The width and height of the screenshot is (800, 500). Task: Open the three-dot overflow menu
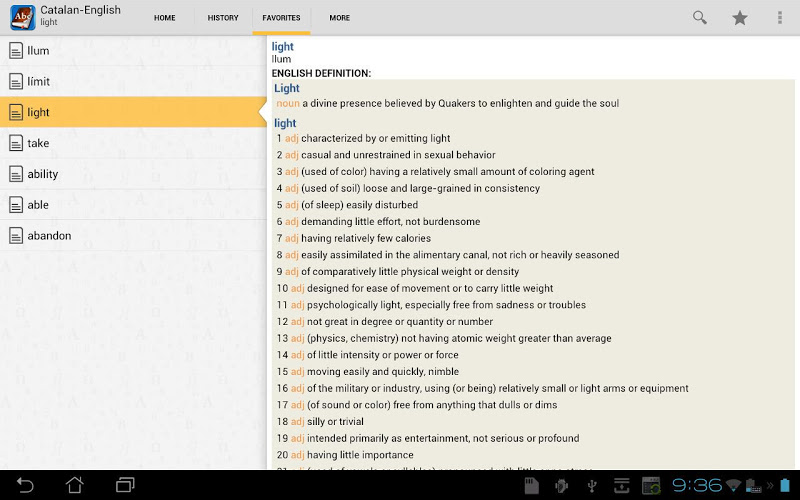tap(780, 18)
